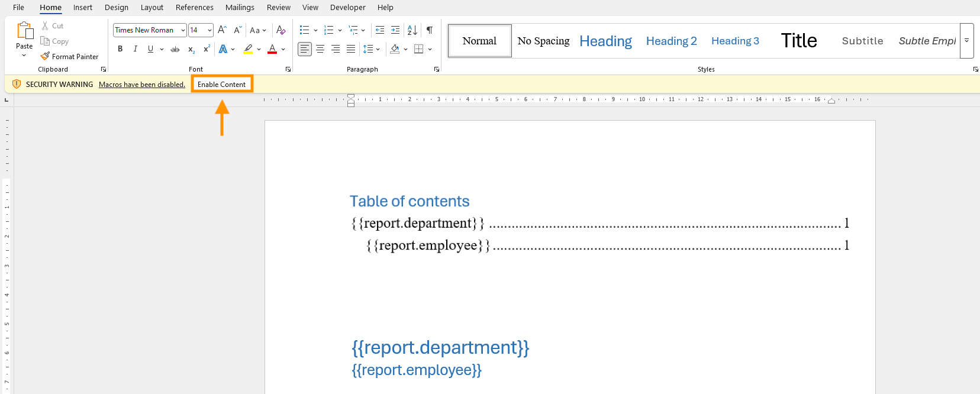980x394 pixels.
Task: Clear all formatting with eraser icon
Action: click(x=281, y=30)
